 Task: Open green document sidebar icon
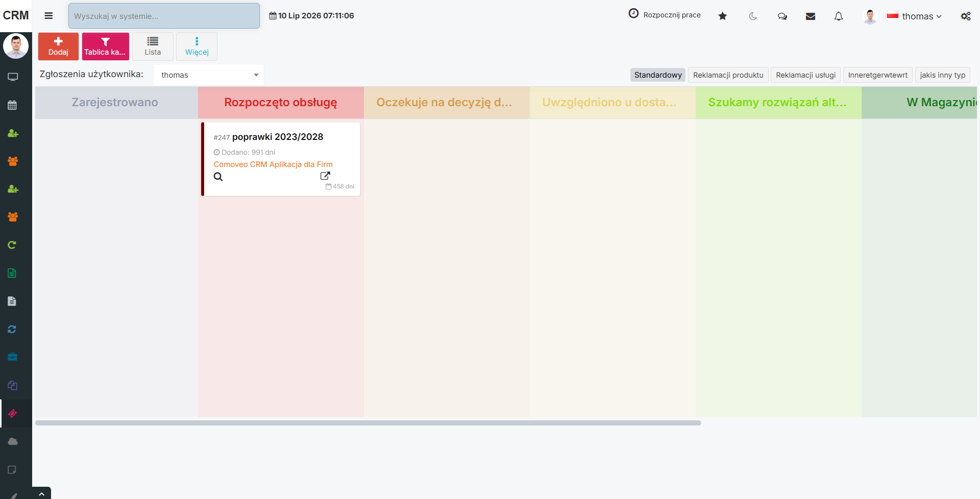[12, 273]
